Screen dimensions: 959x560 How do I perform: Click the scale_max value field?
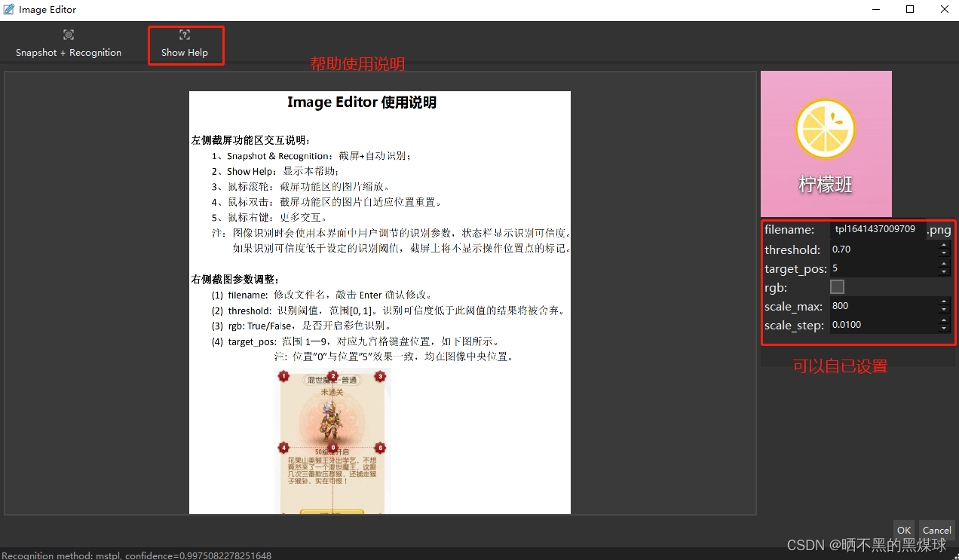tap(884, 306)
